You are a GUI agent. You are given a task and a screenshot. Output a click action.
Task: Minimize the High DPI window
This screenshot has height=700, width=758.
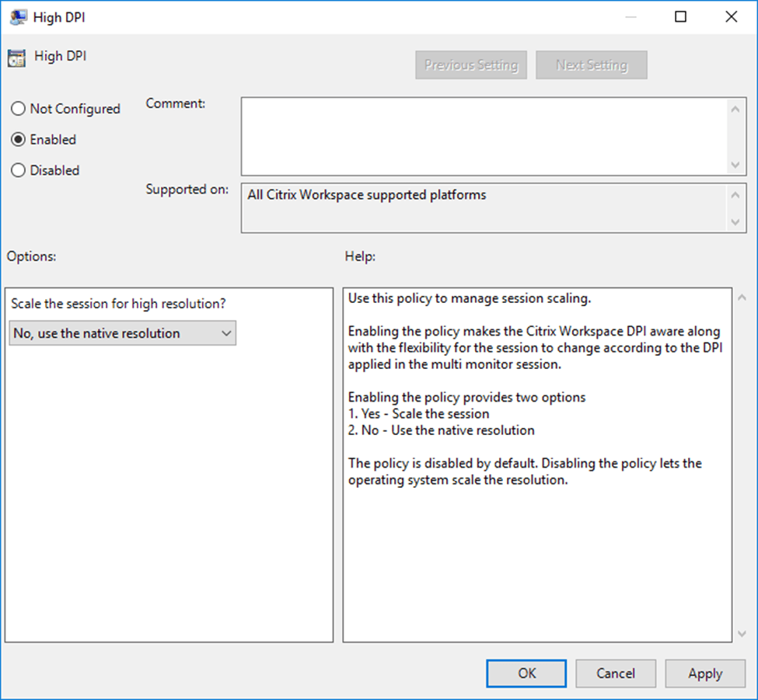[x=631, y=17]
